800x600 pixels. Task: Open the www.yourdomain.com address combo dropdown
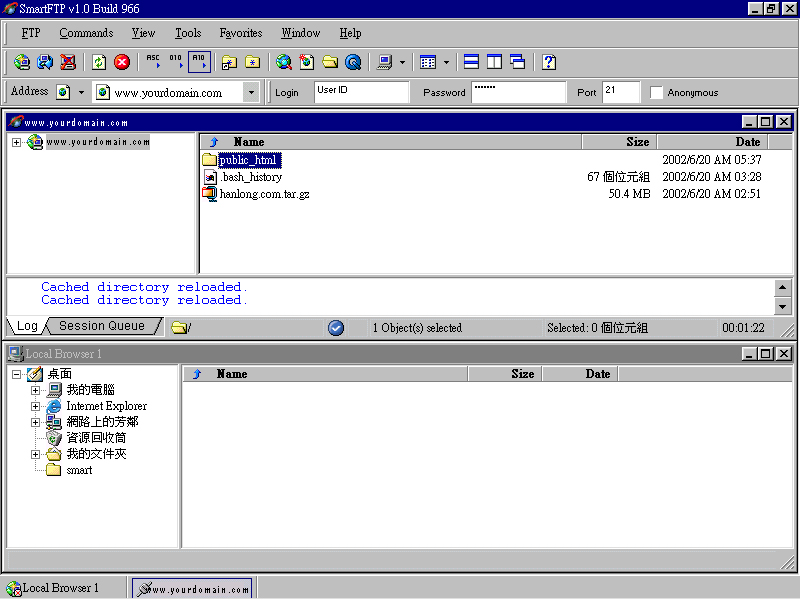click(x=251, y=92)
